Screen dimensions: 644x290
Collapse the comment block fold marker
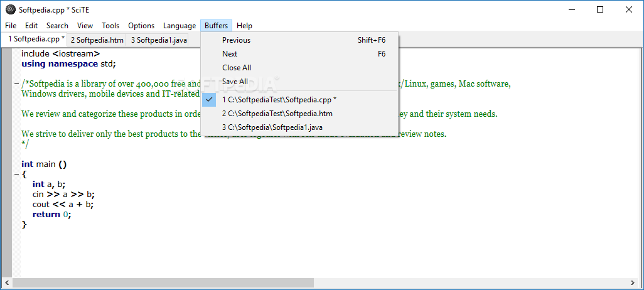click(16, 83)
